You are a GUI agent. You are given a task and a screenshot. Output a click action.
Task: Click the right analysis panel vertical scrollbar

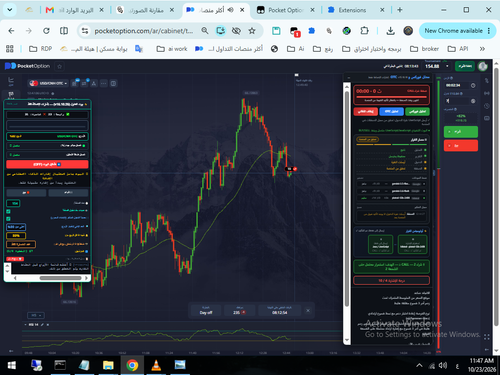click(x=347, y=199)
